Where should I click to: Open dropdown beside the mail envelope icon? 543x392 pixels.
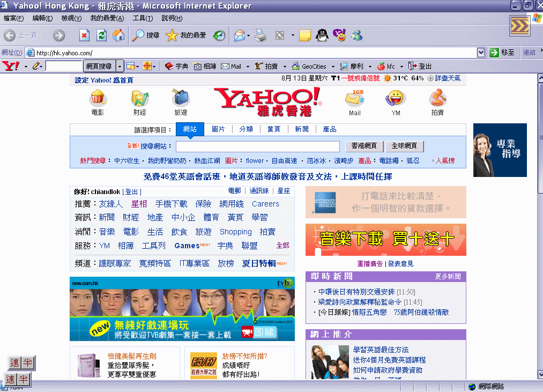[x=248, y=36]
